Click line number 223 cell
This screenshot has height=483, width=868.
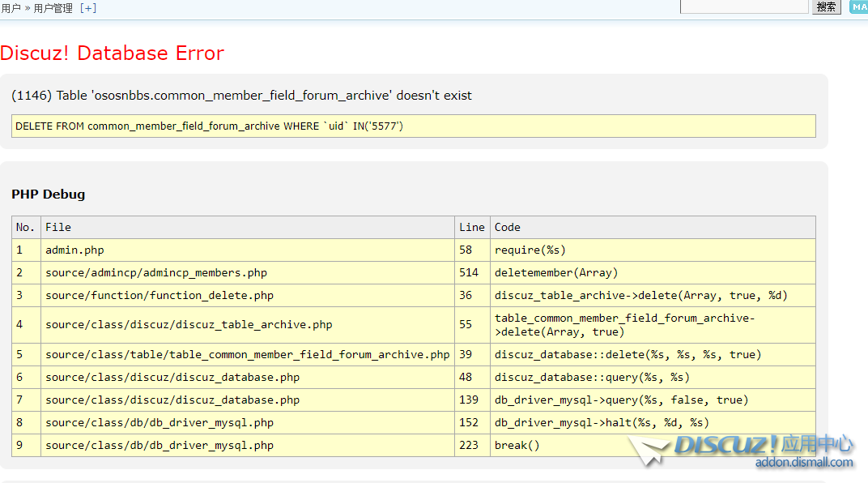pos(472,446)
